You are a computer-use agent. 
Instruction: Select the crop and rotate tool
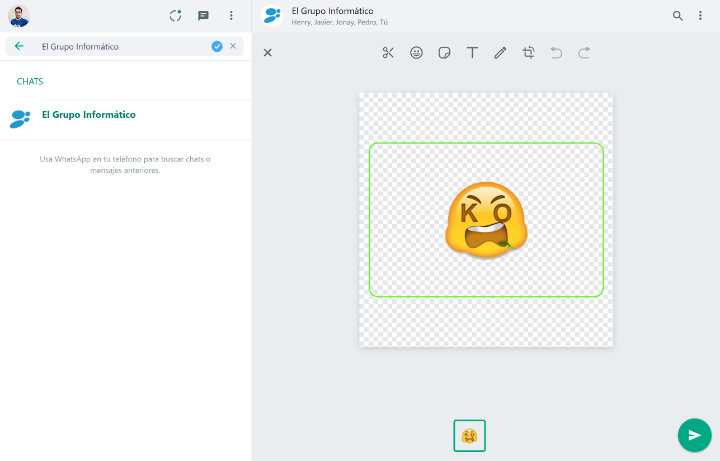click(528, 53)
